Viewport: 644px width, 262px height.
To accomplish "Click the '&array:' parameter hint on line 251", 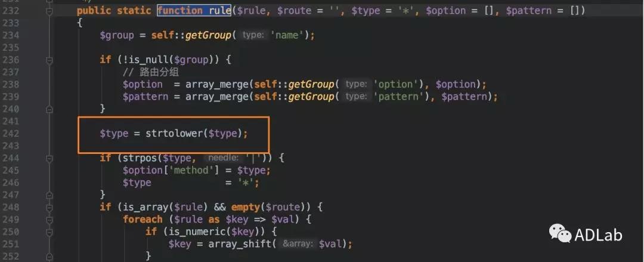I will coord(298,243).
